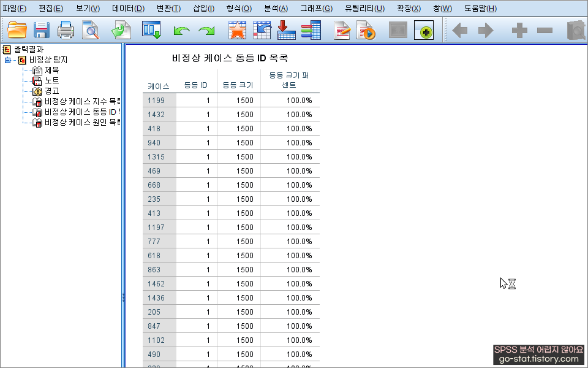Click the disabled gray box toolbar icon
This screenshot has width=588, height=368.
(398, 31)
